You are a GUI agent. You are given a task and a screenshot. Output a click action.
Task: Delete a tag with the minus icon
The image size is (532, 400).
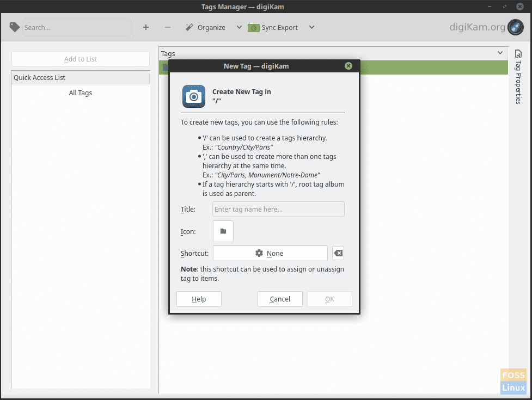click(x=168, y=27)
